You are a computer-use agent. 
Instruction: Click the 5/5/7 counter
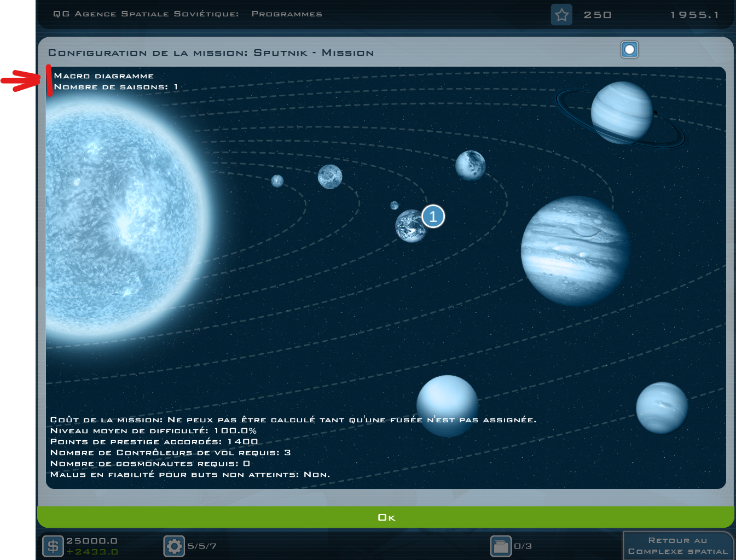pos(202,546)
